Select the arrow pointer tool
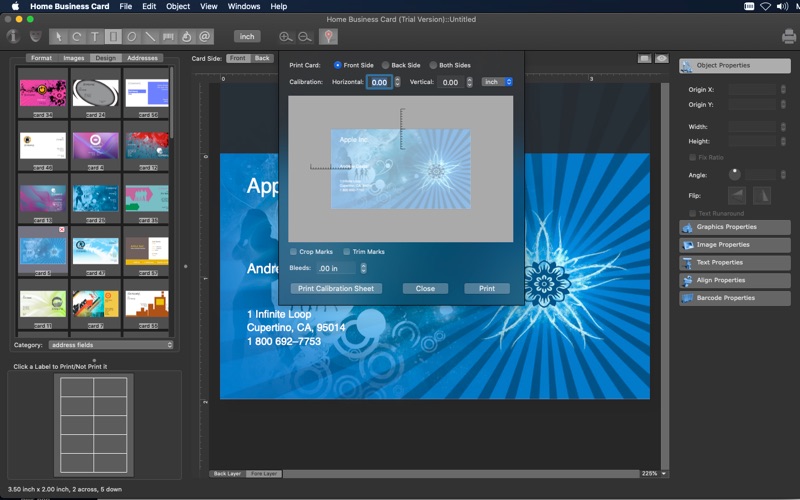 point(58,37)
